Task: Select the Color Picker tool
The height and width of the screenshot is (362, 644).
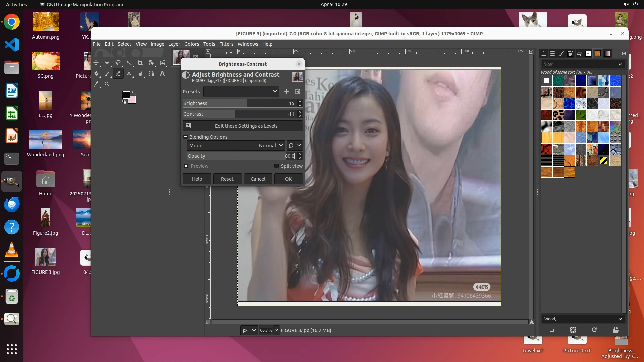Action: pyautogui.click(x=96, y=84)
